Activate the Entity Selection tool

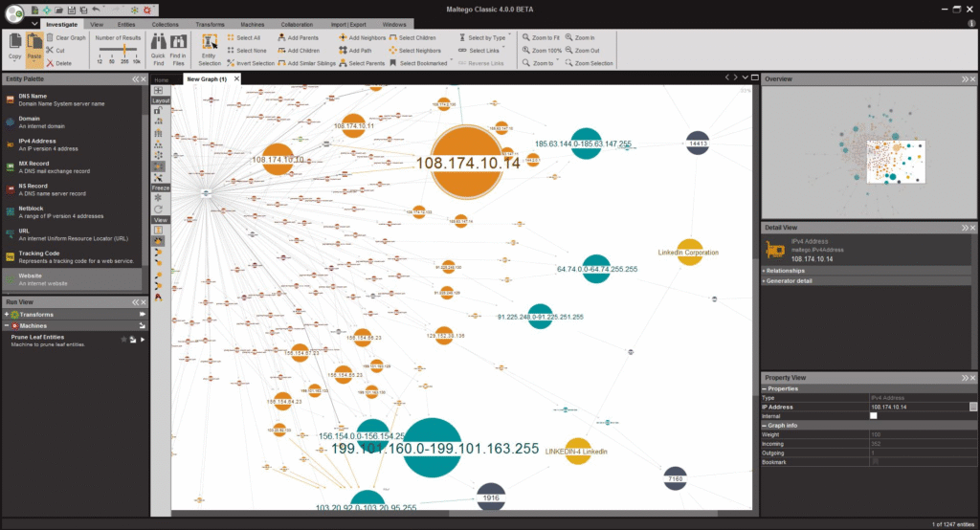210,49
